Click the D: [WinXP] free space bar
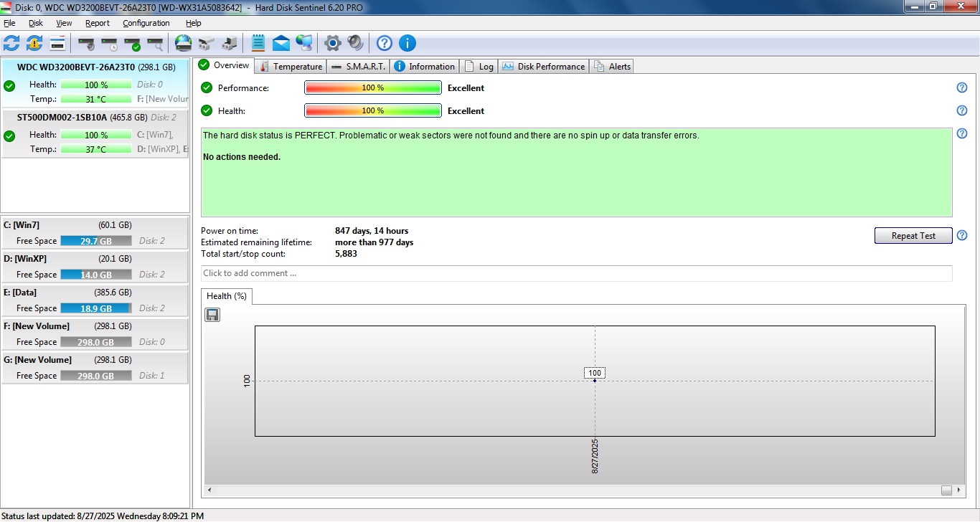This screenshot has width=980, height=522. (x=96, y=275)
